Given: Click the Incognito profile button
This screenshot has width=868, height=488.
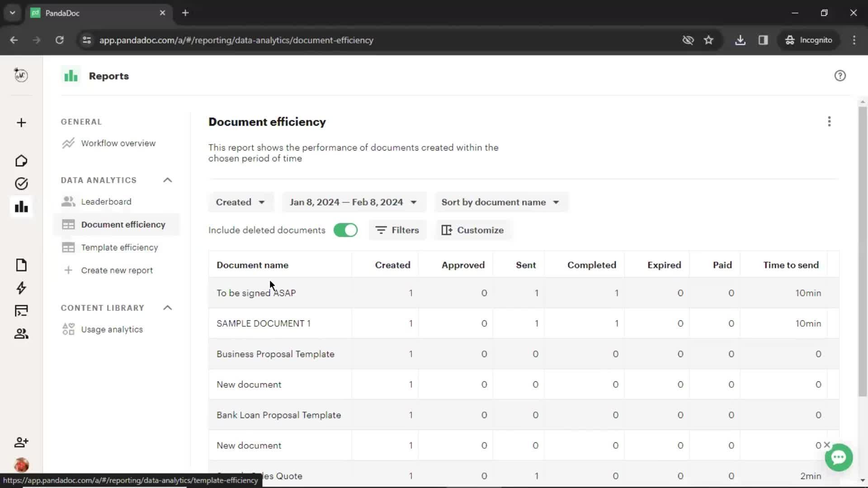Looking at the screenshot, I should pos(809,40).
